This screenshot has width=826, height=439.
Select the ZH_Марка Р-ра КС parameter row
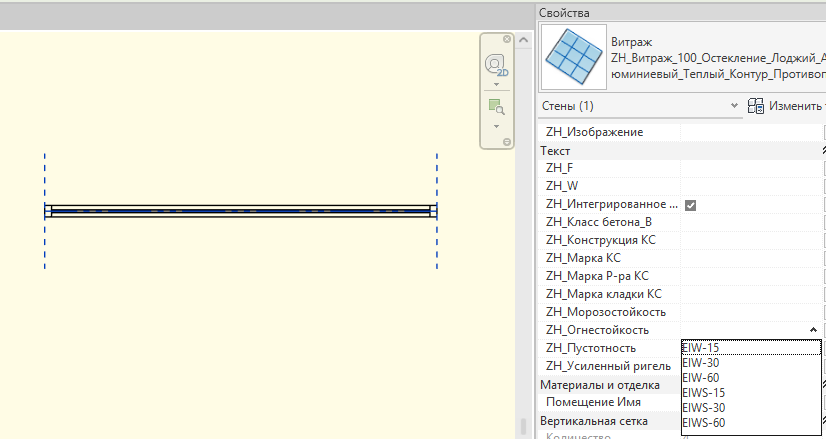(682, 276)
